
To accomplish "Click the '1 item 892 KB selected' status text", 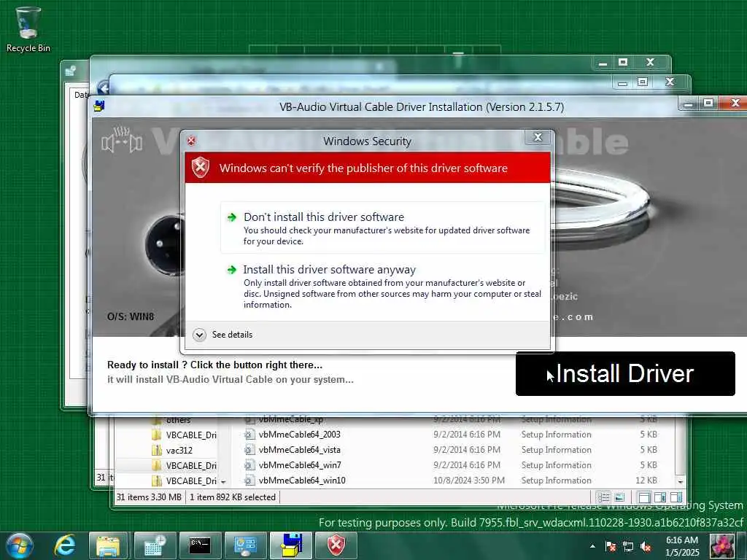I will 233,497.
